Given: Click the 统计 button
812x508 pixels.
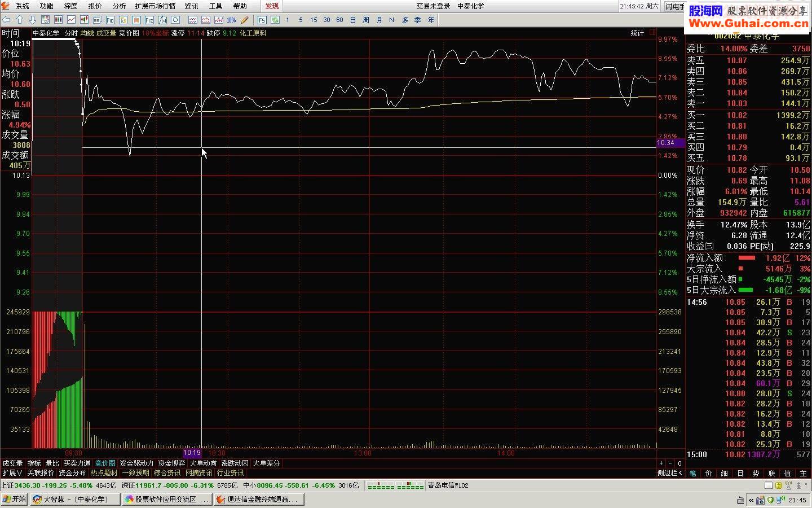Looking at the screenshot, I should [637, 33].
